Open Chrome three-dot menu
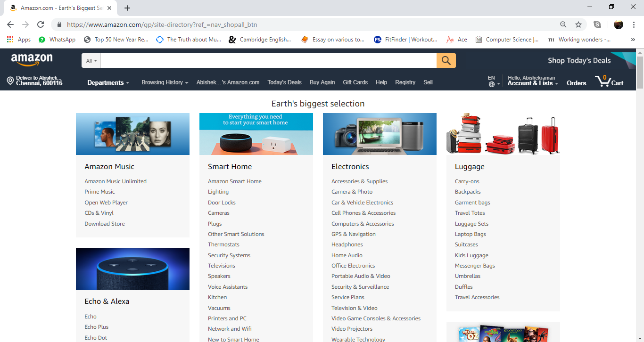Screen dimensions: 644x342 tap(634, 24)
